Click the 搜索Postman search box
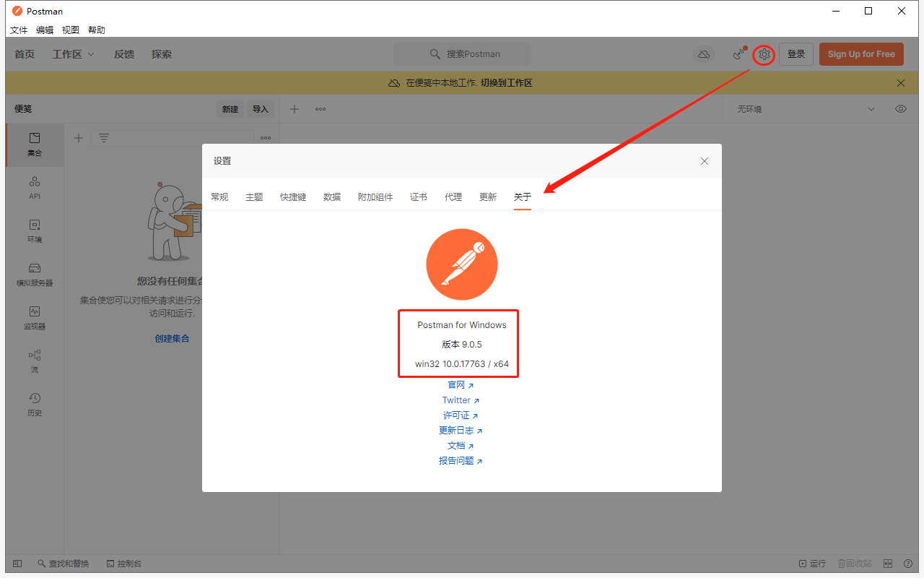Image resolution: width=924 pixels, height=578 pixels. point(462,54)
